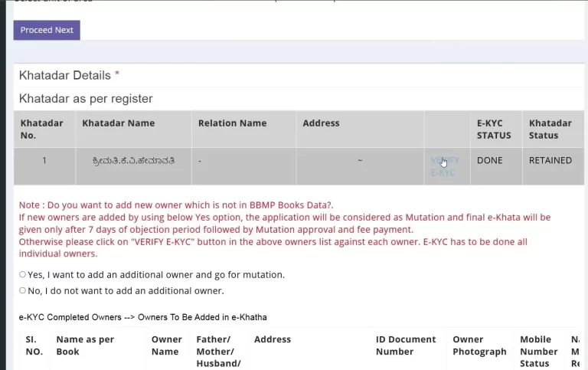588x370 pixels.
Task: Click the Relation Name column header
Action: (x=232, y=123)
